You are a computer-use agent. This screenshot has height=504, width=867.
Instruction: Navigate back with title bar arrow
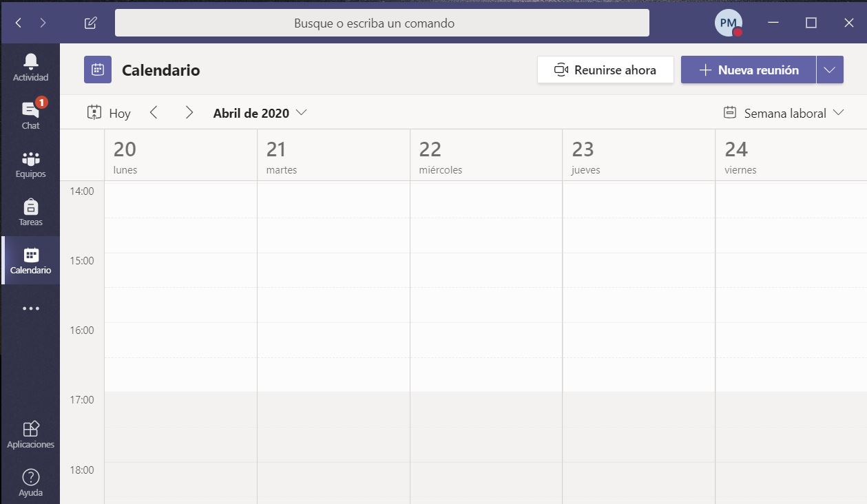pyautogui.click(x=19, y=23)
